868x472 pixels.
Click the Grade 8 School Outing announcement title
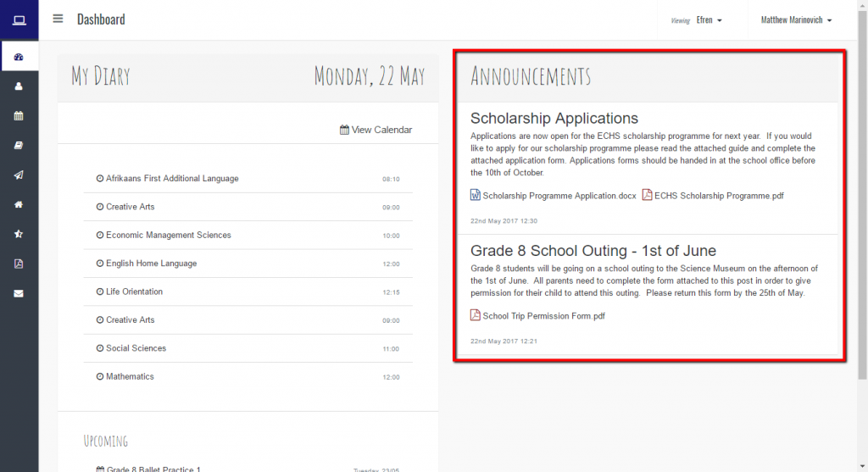pyautogui.click(x=593, y=250)
